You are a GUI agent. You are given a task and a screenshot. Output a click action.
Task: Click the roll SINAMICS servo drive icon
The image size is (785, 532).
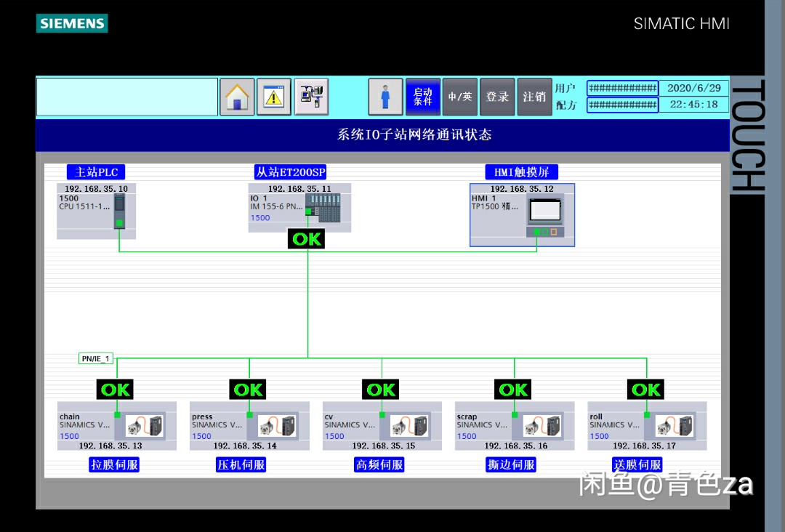pos(675,426)
